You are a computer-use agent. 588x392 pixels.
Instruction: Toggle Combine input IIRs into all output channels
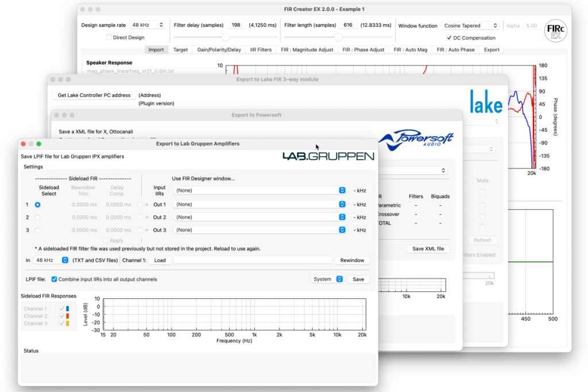[x=54, y=279]
